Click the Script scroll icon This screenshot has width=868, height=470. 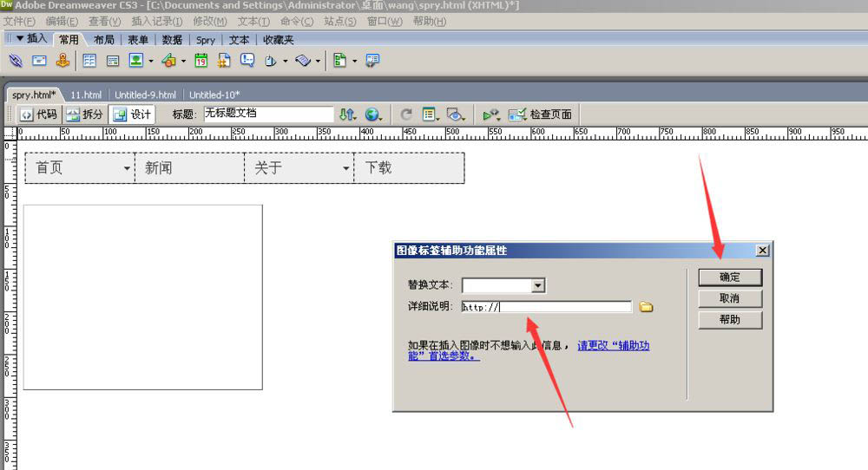(303, 61)
